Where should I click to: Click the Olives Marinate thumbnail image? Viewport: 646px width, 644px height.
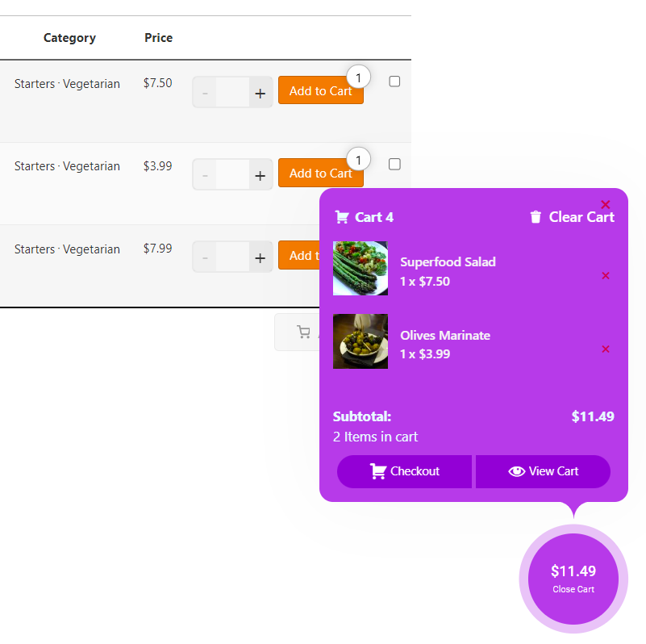coord(360,341)
